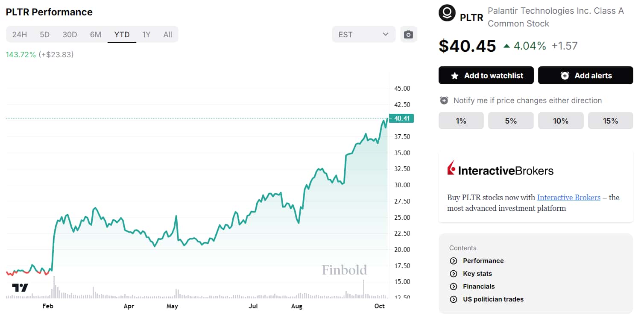Click the arrow icon next to US politician trades
644x322 pixels.
pyautogui.click(x=453, y=299)
